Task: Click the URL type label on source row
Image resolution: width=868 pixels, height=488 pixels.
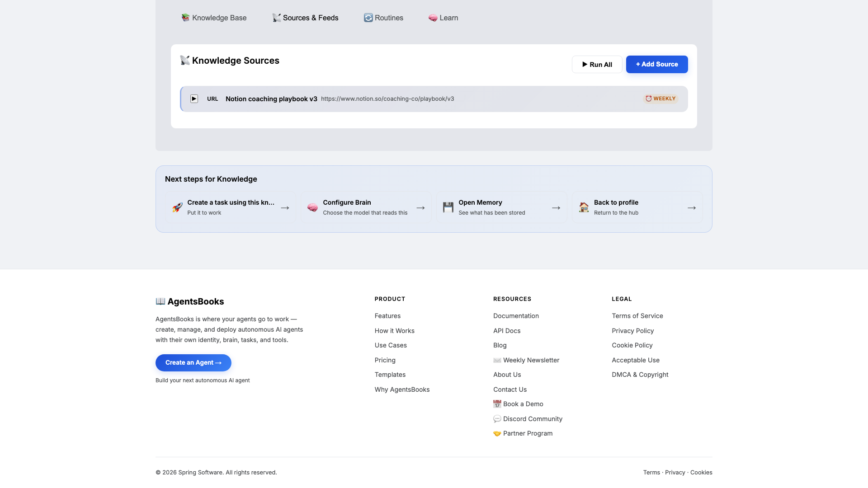Action: tap(212, 99)
